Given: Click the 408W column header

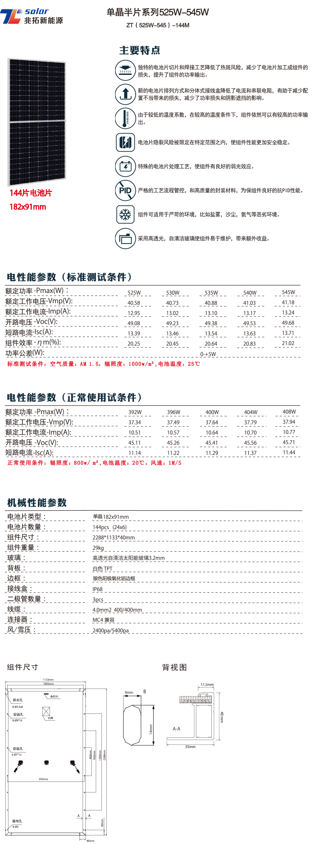Looking at the screenshot, I should tap(289, 412).
